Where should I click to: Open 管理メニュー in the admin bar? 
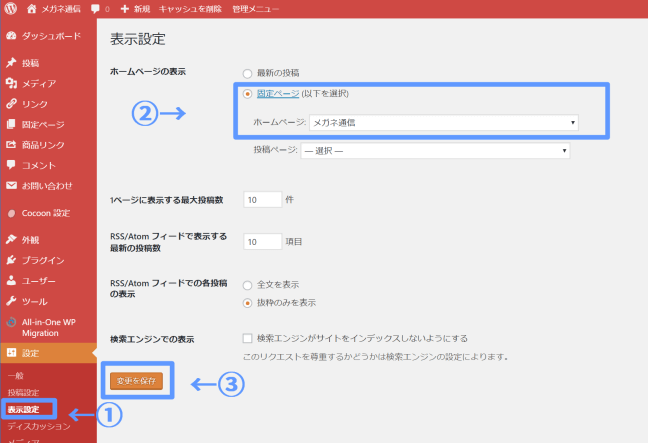tap(255, 9)
